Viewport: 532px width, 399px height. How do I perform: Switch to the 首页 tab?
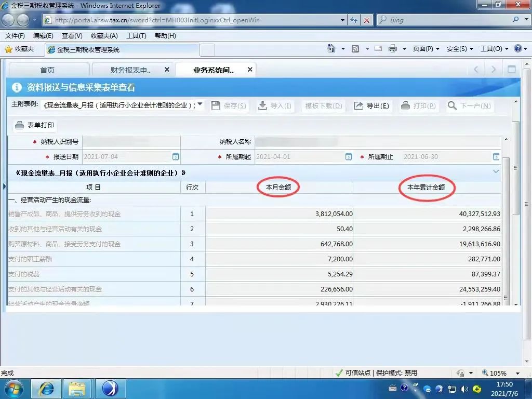point(47,70)
